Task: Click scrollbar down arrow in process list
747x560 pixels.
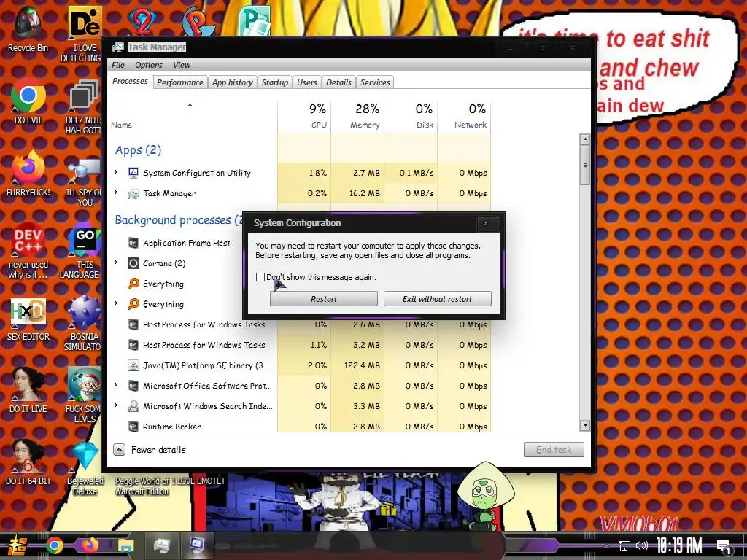Action: (585, 425)
